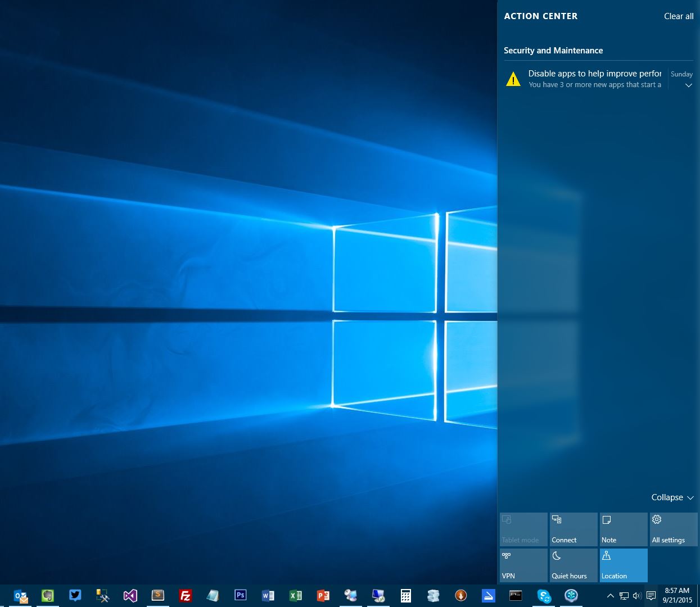Click the yellow warning triangle icon

click(x=513, y=79)
